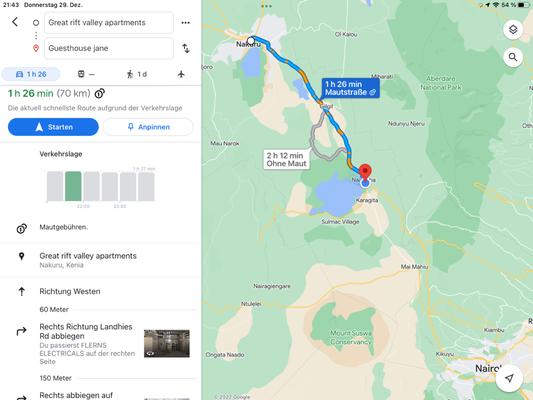Click the toll coin icon beside 70 km

tap(100, 93)
